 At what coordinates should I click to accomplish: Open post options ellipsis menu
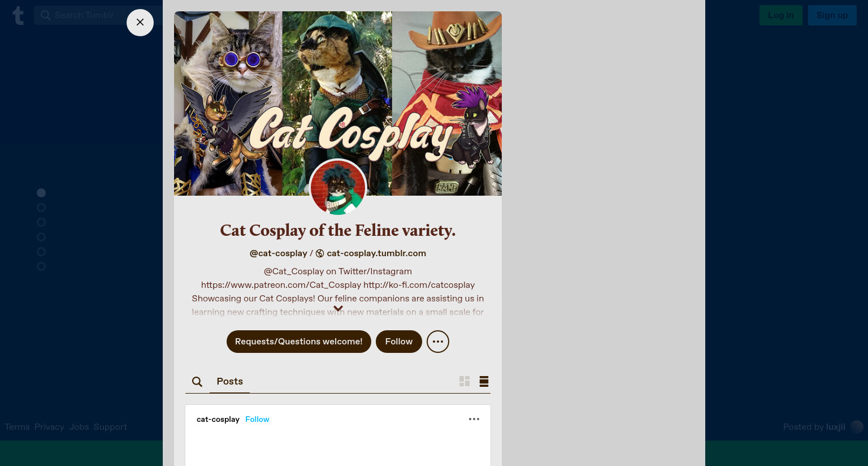tap(474, 419)
